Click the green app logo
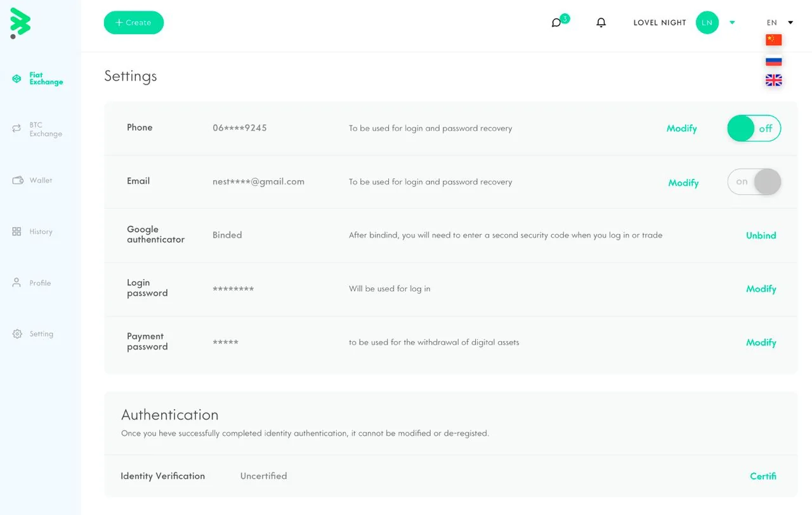This screenshot has width=812, height=515. (20, 23)
